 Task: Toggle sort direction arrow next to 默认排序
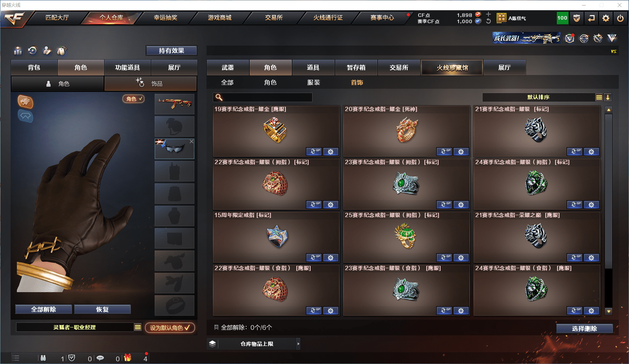pyautogui.click(x=608, y=97)
